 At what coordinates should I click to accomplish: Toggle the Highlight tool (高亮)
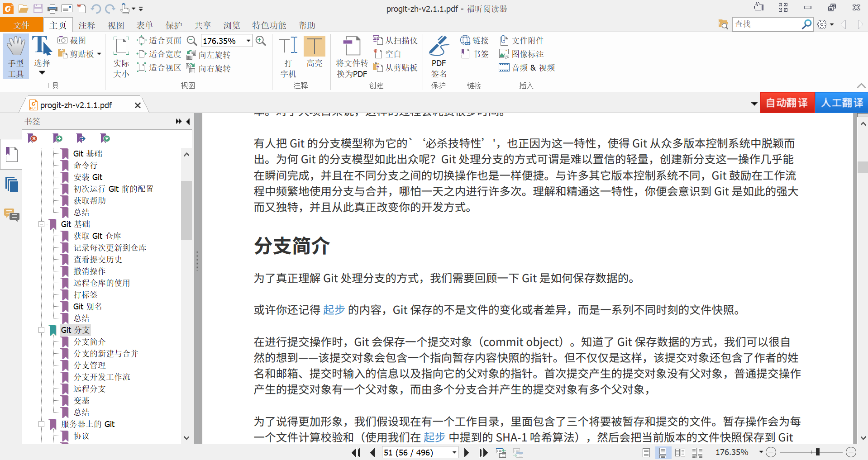click(315, 52)
